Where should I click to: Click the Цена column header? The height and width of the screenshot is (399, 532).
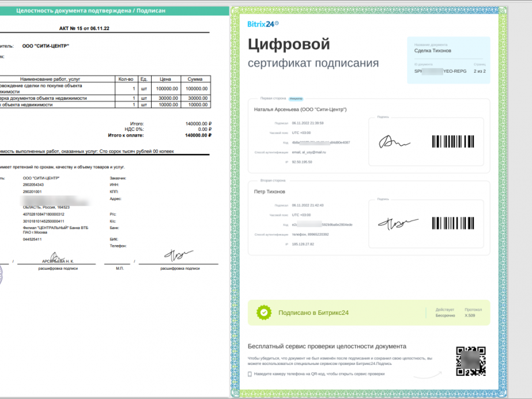click(165, 79)
